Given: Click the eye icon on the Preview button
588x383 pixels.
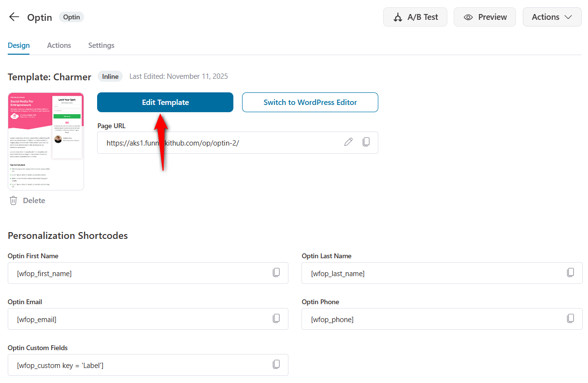Looking at the screenshot, I should click(468, 16).
